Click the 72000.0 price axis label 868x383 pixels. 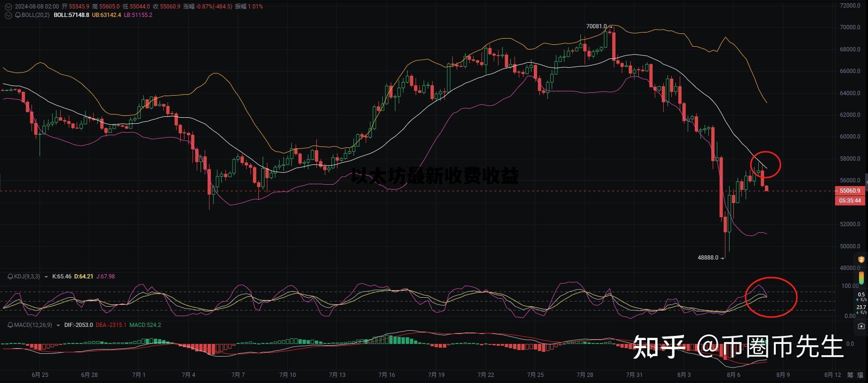tap(850, 6)
